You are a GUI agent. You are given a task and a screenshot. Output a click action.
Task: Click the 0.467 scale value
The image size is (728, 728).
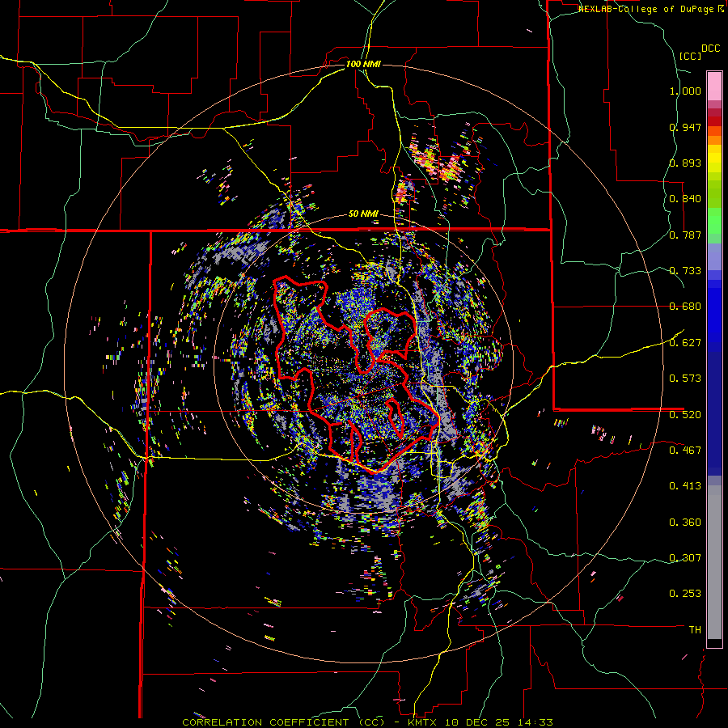click(685, 451)
